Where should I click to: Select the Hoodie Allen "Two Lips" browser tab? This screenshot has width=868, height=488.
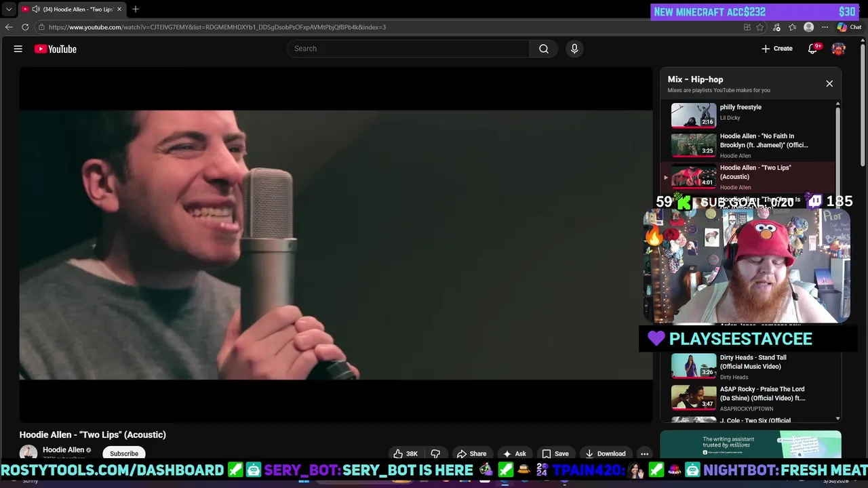[71, 9]
